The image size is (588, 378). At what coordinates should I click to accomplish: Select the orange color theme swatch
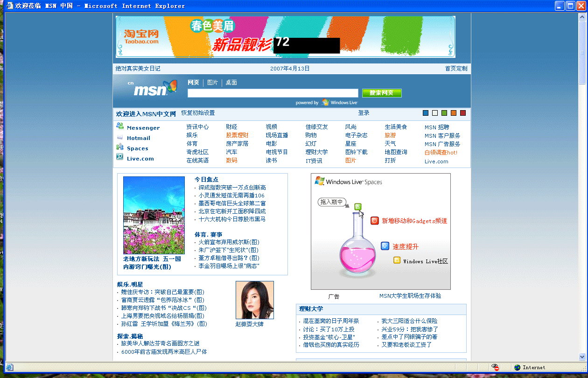point(454,113)
